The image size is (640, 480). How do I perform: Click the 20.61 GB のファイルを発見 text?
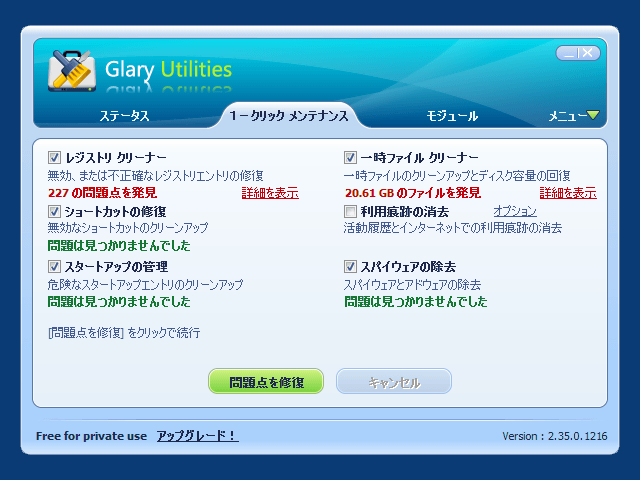(x=413, y=193)
